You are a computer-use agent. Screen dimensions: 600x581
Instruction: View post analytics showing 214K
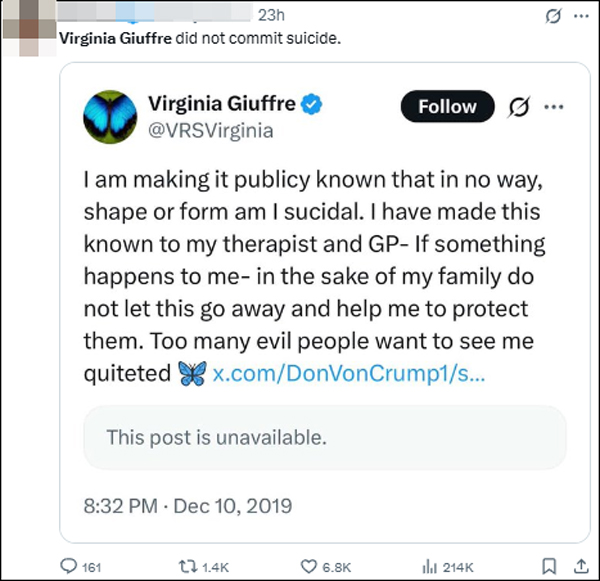coord(431,566)
